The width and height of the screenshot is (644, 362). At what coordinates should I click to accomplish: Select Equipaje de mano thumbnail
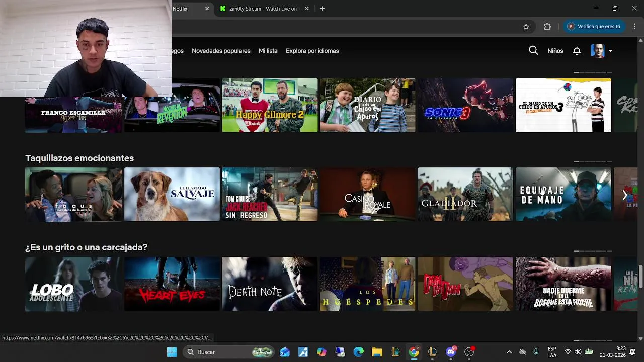(563, 195)
